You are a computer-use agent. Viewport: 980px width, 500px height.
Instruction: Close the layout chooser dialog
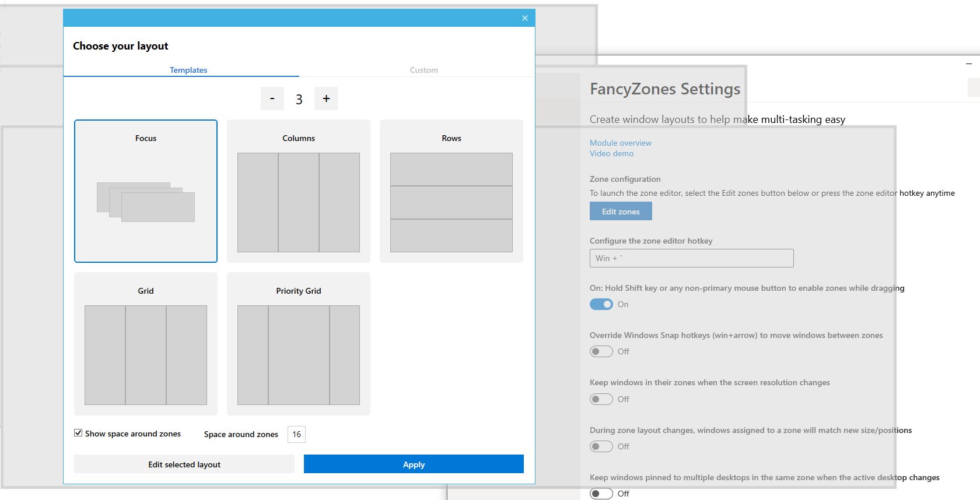coord(525,18)
